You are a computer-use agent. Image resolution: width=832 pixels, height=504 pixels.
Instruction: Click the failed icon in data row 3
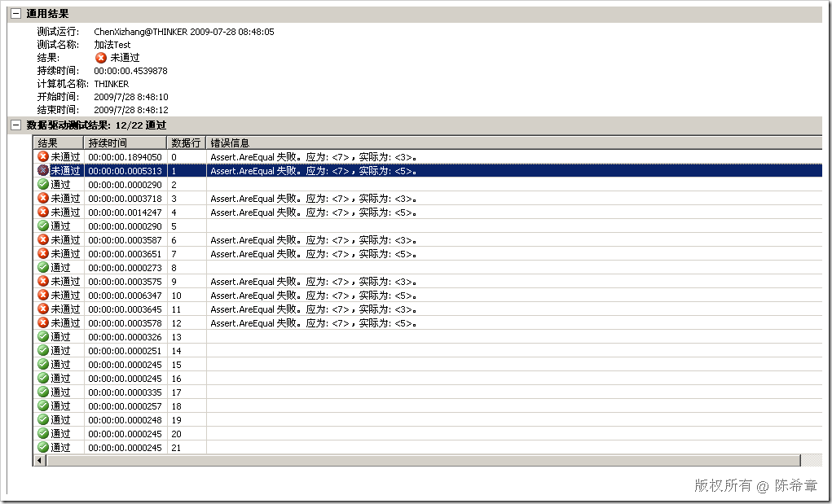coord(43,199)
